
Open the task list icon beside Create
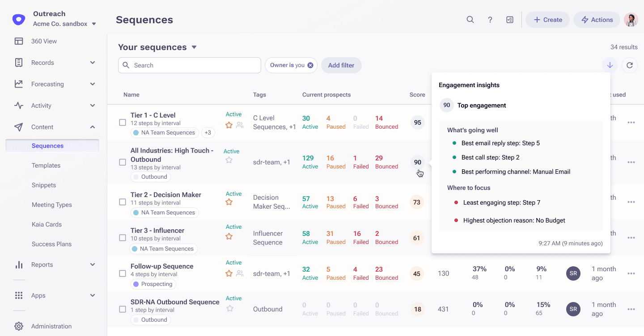click(x=510, y=20)
